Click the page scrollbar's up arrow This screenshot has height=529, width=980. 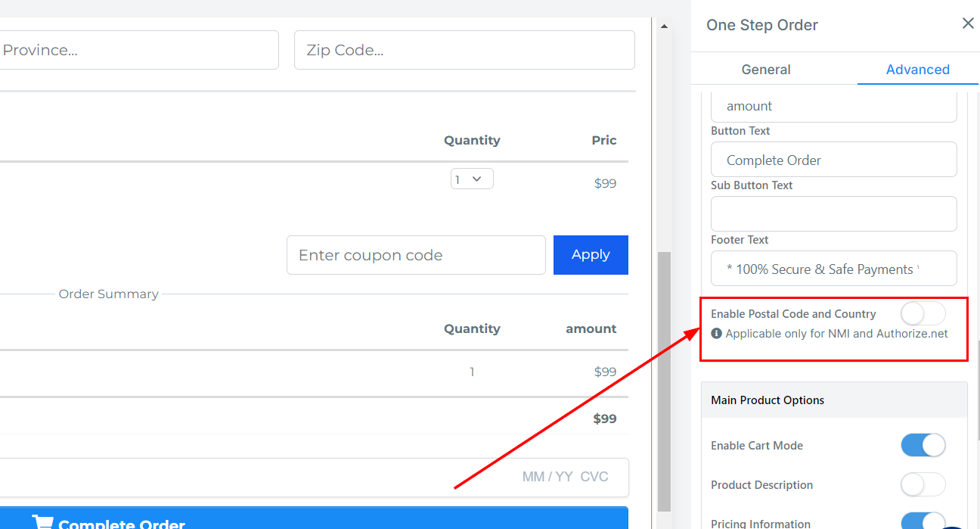pyautogui.click(x=664, y=26)
